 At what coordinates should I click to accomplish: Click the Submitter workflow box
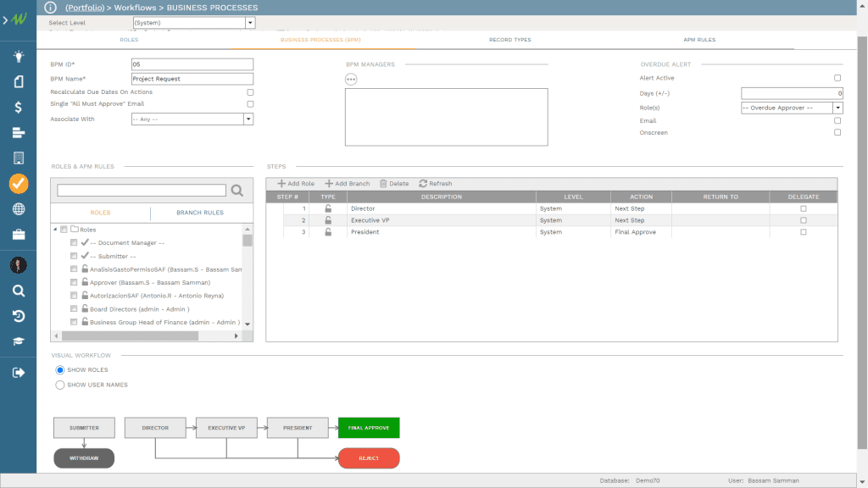84,428
